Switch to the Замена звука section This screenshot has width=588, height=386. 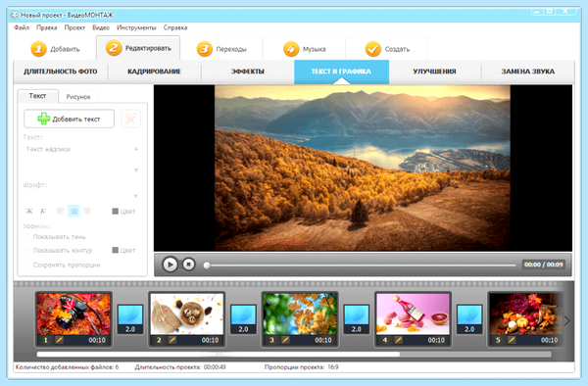click(x=528, y=72)
